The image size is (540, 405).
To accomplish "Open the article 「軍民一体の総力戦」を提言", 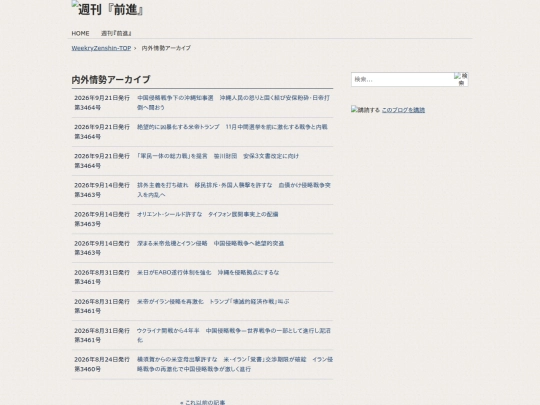I will pyautogui.click(x=218, y=156).
